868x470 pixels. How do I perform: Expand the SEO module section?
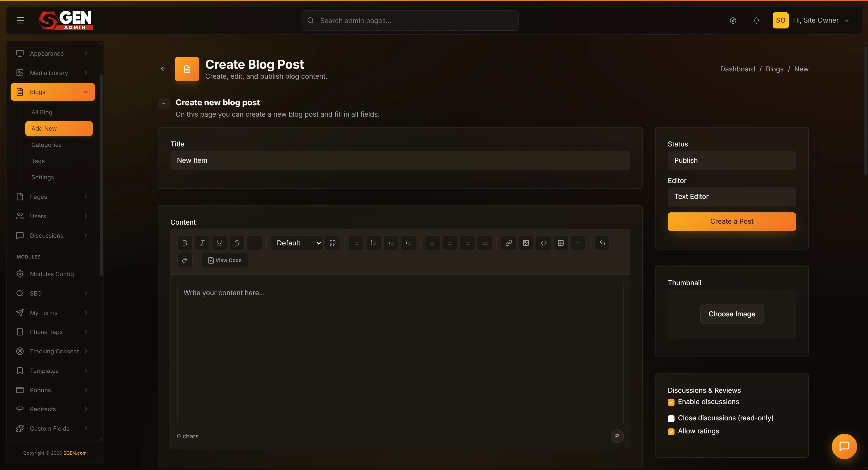pyautogui.click(x=53, y=294)
